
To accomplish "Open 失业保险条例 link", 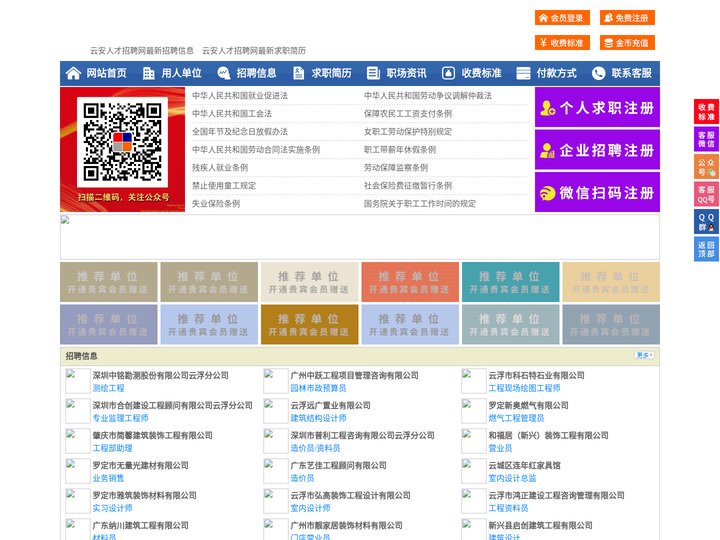I will coord(216,203).
